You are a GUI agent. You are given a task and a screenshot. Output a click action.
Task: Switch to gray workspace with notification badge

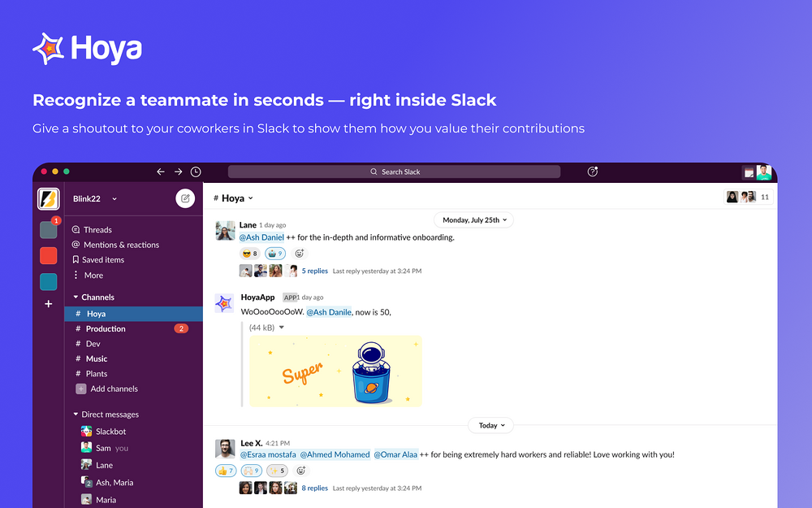49,230
